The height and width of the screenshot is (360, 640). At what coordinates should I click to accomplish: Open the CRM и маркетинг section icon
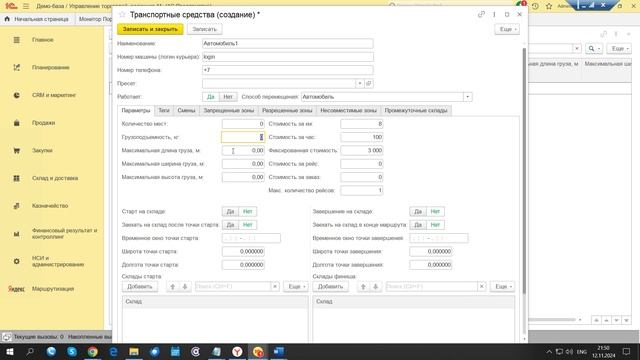pyautogui.click(x=16, y=95)
